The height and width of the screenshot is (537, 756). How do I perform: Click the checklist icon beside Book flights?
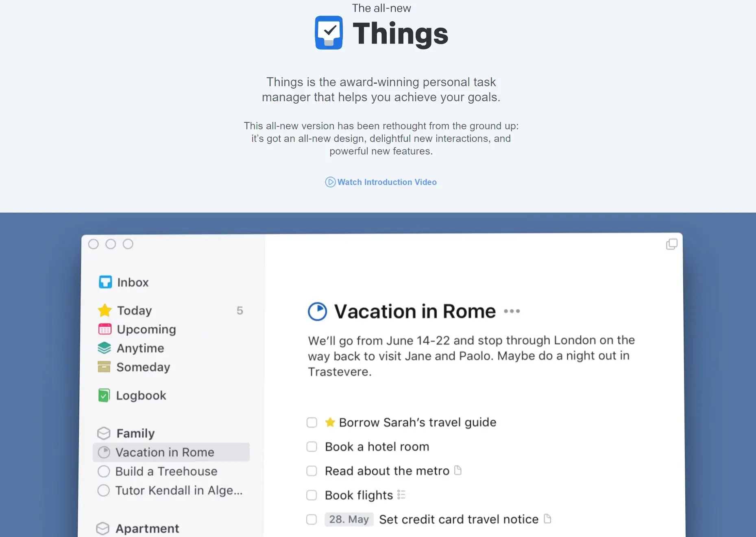(401, 495)
